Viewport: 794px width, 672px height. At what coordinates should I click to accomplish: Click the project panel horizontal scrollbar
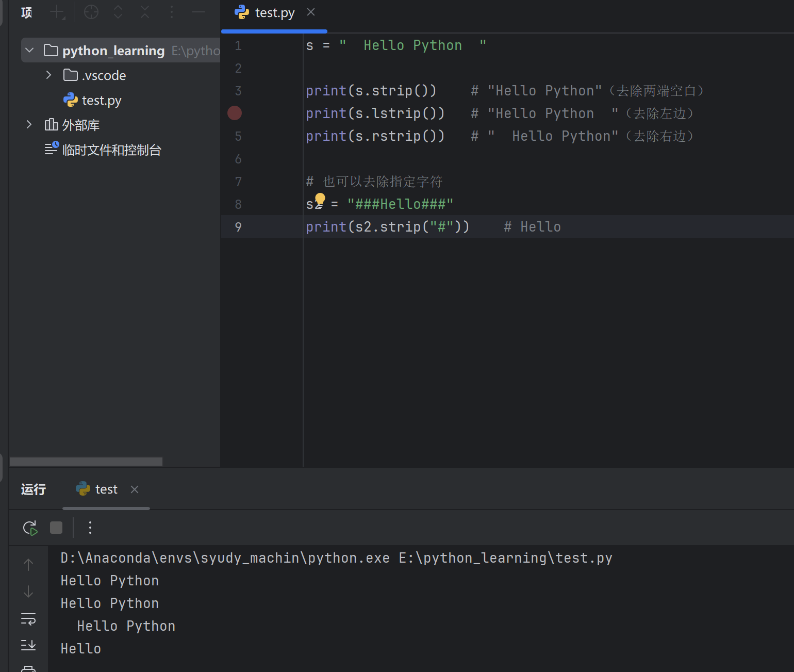coord(86,462)
